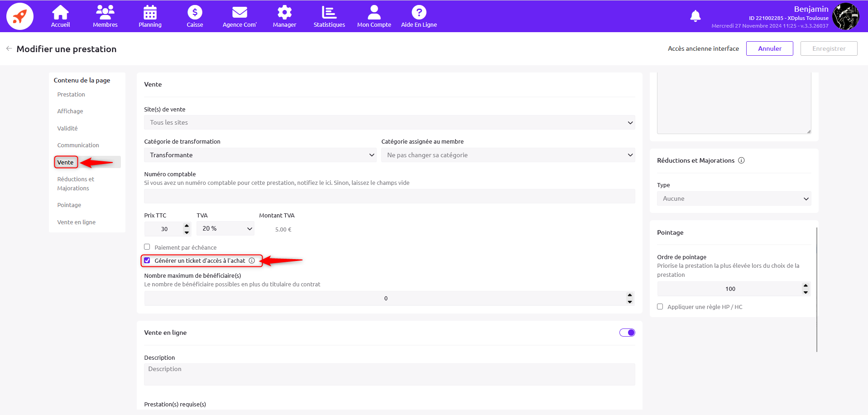Jump to Validité section in sidebar
Image resolution: width=868 pixels, height=415 pixels.
tap(67, 129)
